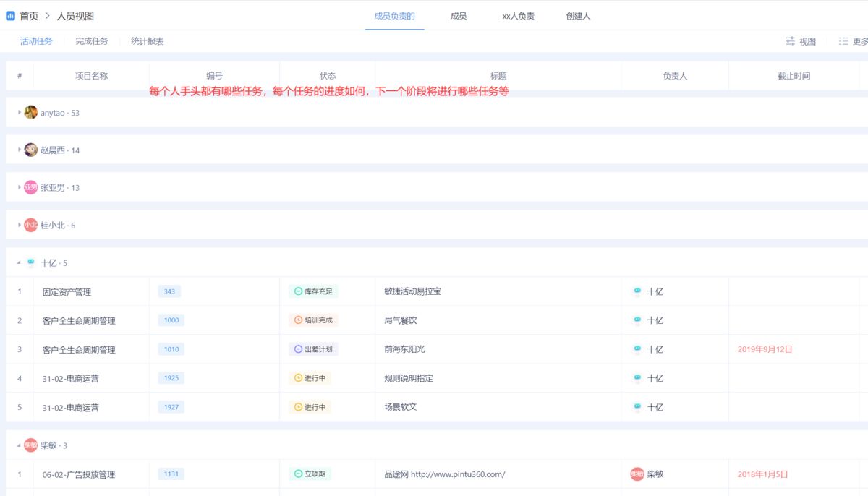The image size is (868, 496).
Task: Click the 2018年1月5日 due date
Action: (x=762, y=474)
